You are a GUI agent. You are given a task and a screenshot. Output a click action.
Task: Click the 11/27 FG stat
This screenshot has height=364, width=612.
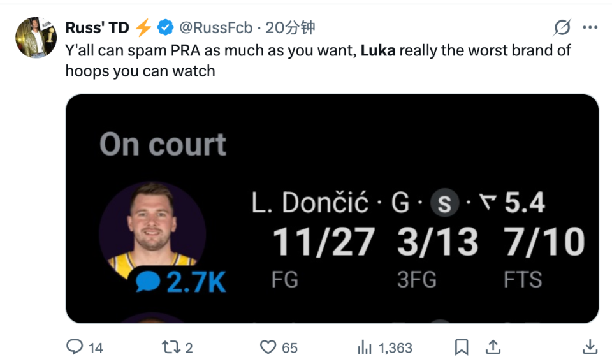pyautogui.click(x=324, y=243)
